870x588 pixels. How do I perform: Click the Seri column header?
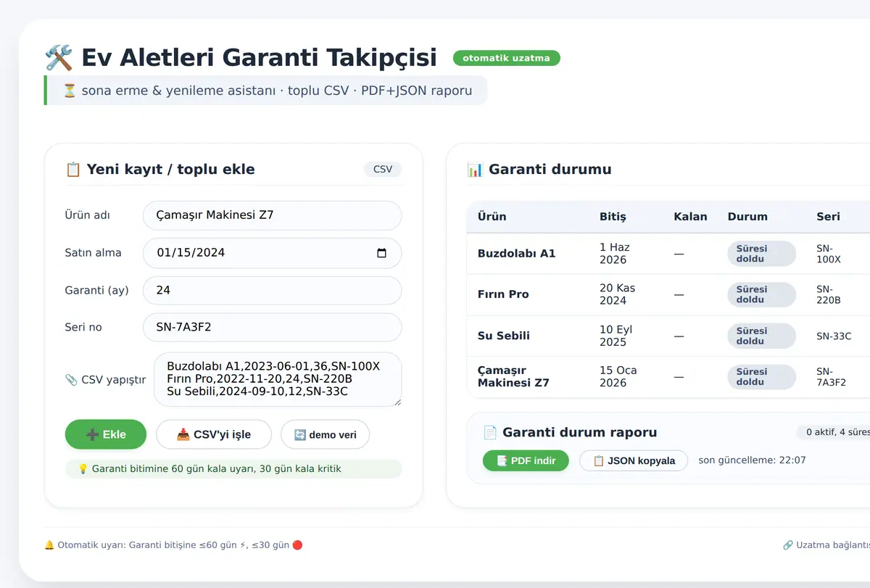(828, 216)
